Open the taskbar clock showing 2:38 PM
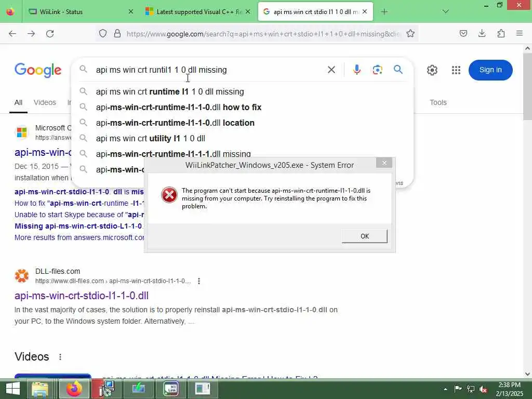532x399 pixels. tap(509, 389)
